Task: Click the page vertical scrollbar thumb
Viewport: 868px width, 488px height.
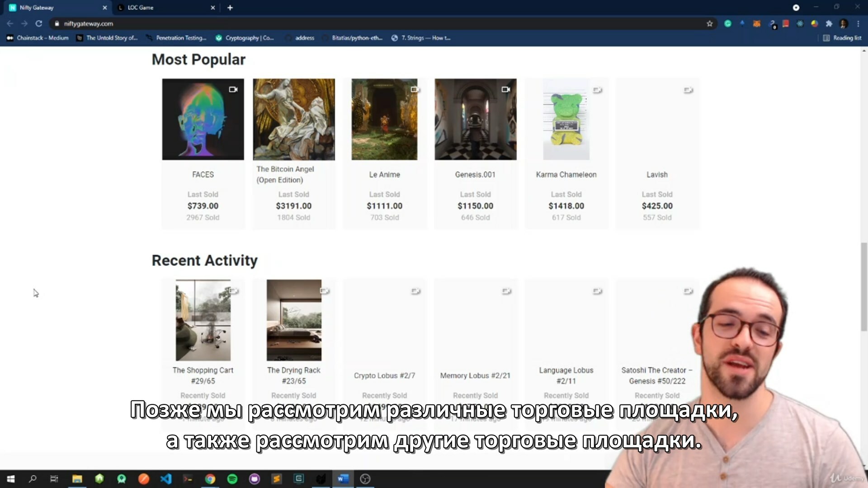Action: click(x=864, y=287)
